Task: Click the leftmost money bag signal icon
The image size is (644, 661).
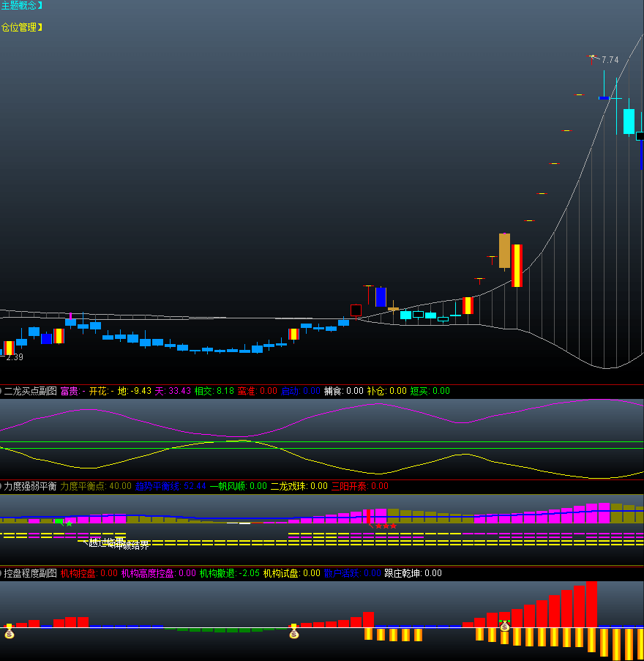Action: pos(9,633)
